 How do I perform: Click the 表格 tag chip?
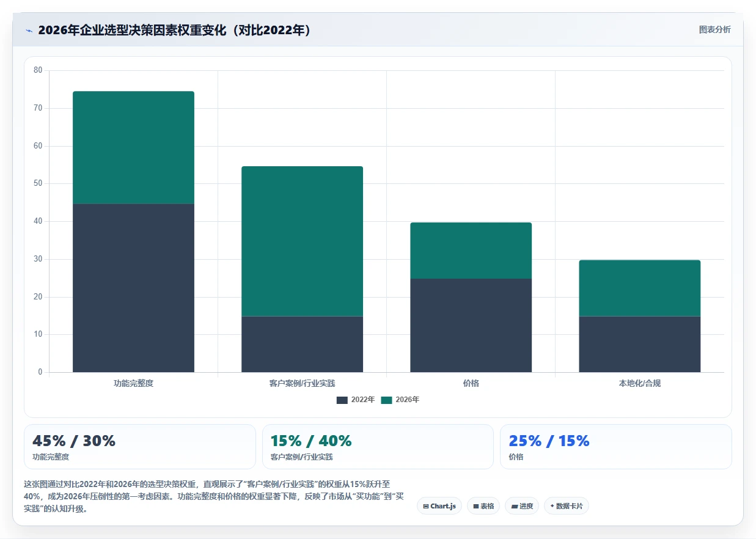coord(483,506)
